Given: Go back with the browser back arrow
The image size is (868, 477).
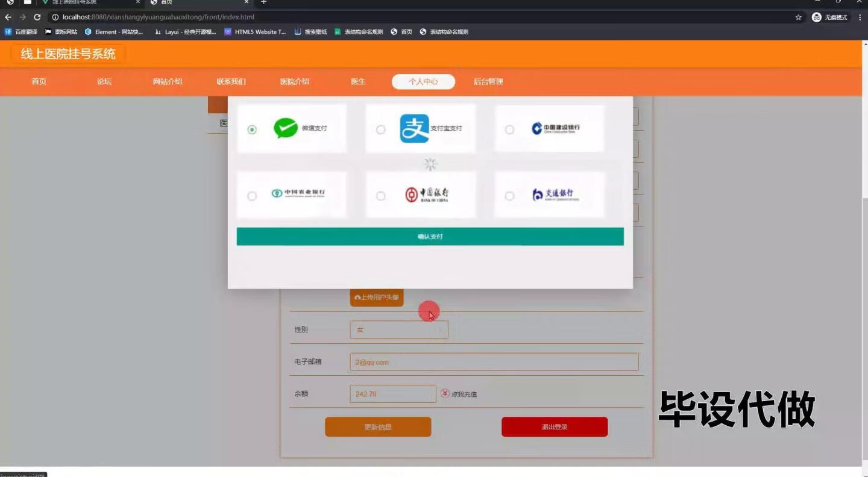Looking at the screenshot, I should pyautogui.click(x=8, y=17).
